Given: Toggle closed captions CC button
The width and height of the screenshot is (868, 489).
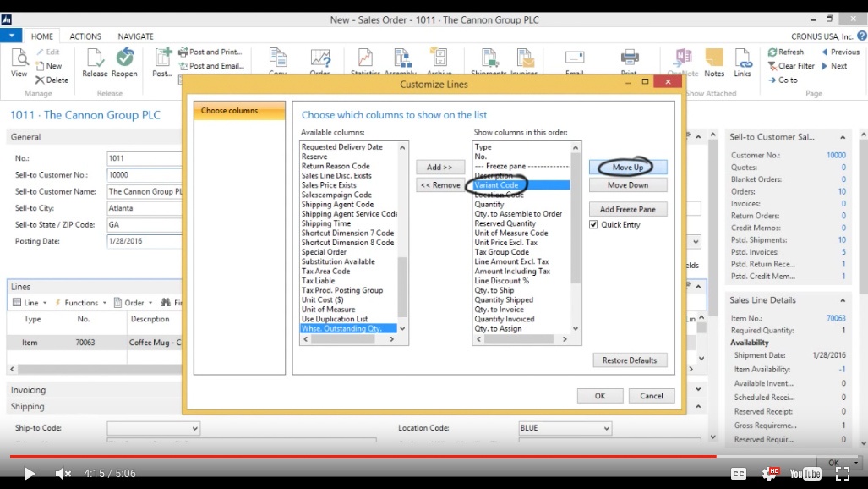Looking at the screenshot, I should pos(739,474).
